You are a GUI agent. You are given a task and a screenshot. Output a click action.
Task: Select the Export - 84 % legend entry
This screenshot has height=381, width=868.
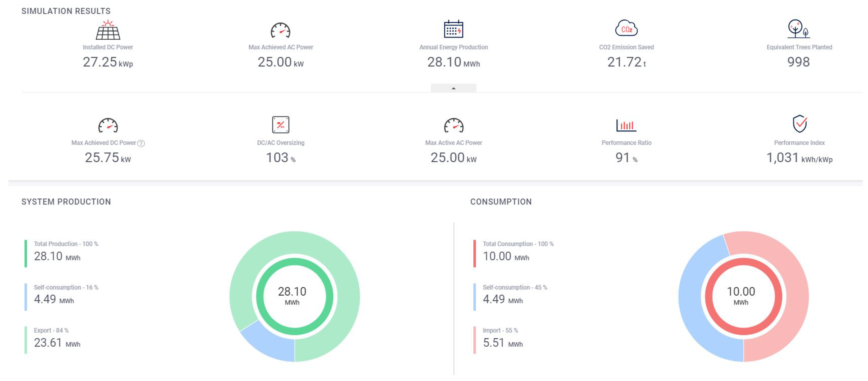point(51,331)
